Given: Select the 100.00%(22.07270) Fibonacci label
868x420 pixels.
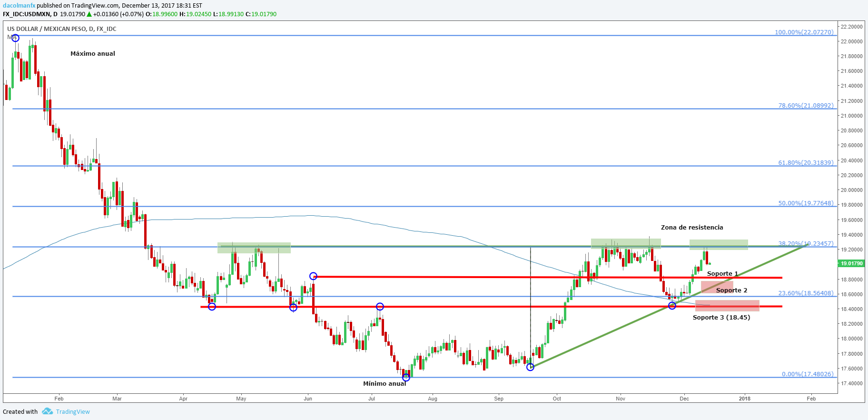Looking at the screenshot, I should pyautogui.click(x=804, y=32).
